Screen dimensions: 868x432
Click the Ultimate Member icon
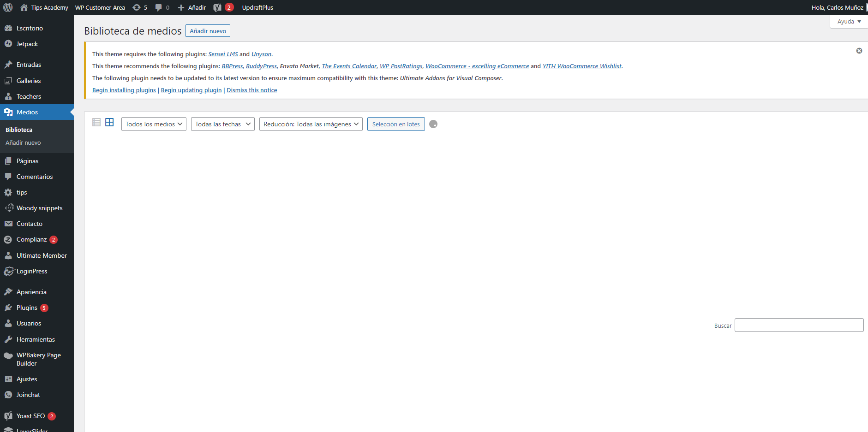coord(8,255)
